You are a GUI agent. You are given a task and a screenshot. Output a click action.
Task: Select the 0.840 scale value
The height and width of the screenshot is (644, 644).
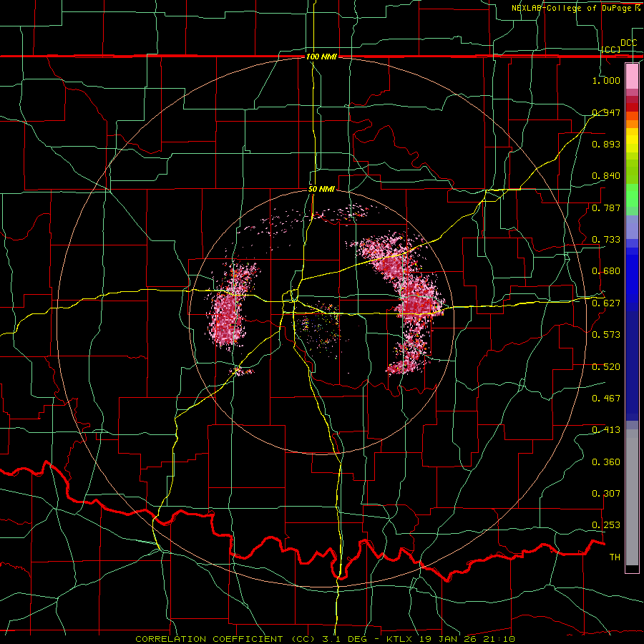pyautogui.click(x=606, y=176)
